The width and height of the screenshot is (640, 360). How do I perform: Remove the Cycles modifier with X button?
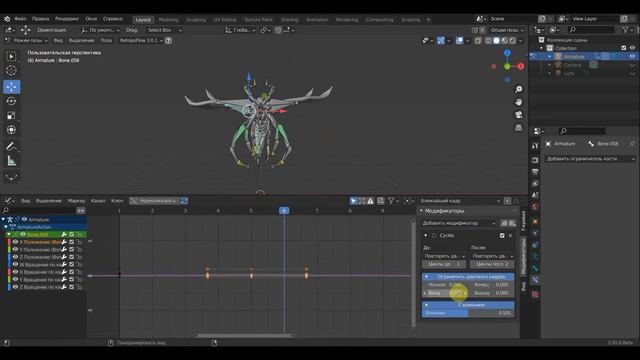pyautogui.click(x=510, y=236)
